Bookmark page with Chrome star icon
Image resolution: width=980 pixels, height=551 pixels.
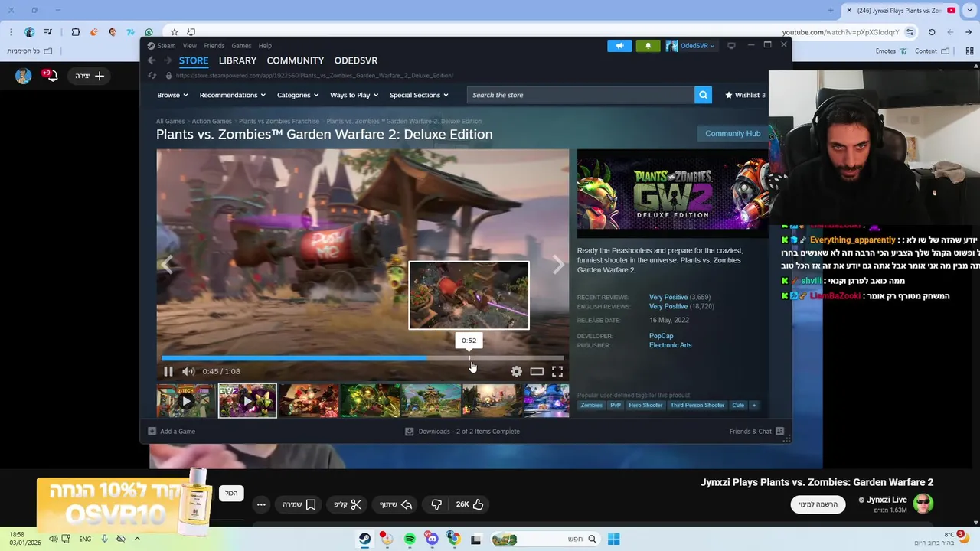coord(175,32)
